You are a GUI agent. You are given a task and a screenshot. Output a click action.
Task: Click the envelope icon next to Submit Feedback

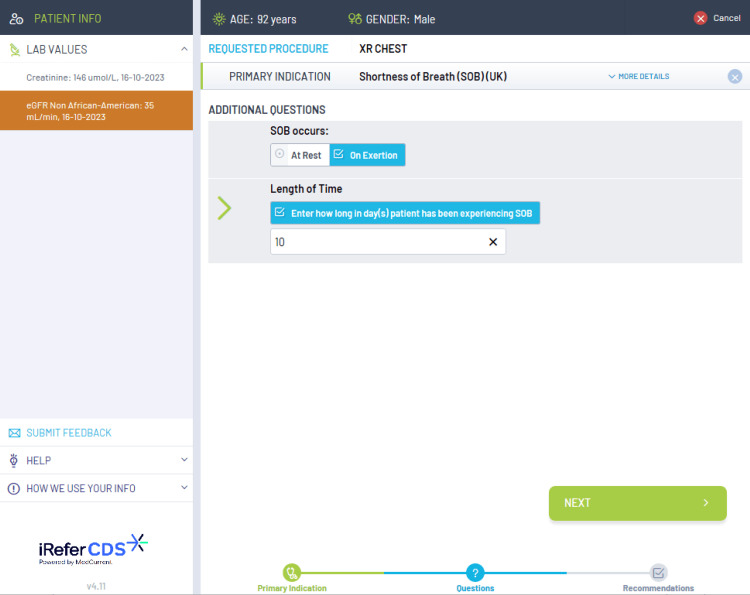tap(14, 433)
